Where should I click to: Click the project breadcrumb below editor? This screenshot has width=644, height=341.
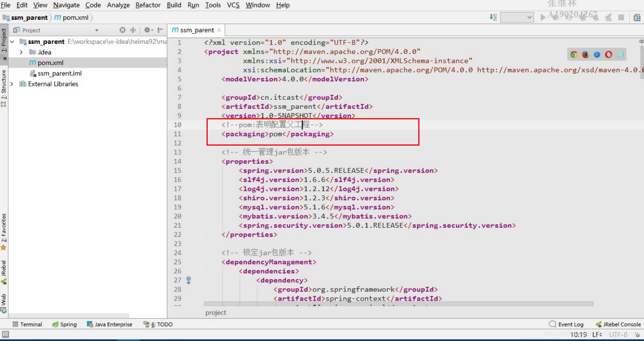click(x=216, y=312)
